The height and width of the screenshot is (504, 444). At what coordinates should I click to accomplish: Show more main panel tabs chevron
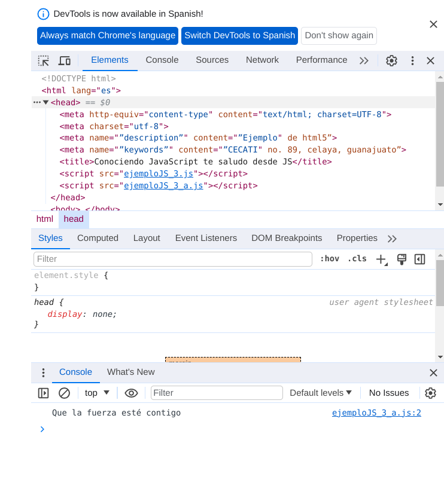tap(364, 60)
